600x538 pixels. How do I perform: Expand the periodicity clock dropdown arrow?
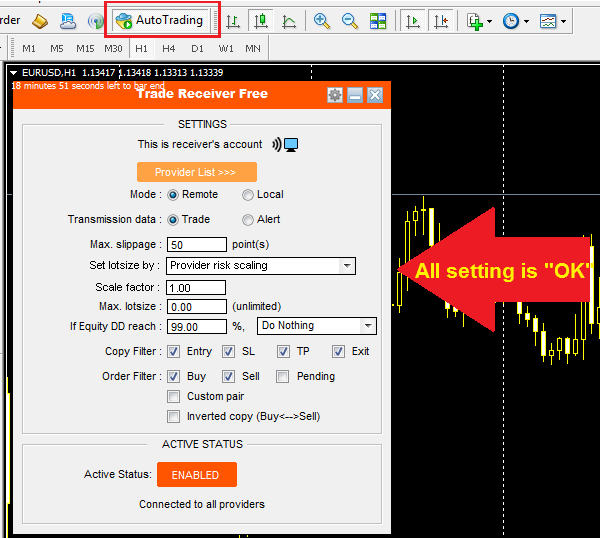(527, 21)
